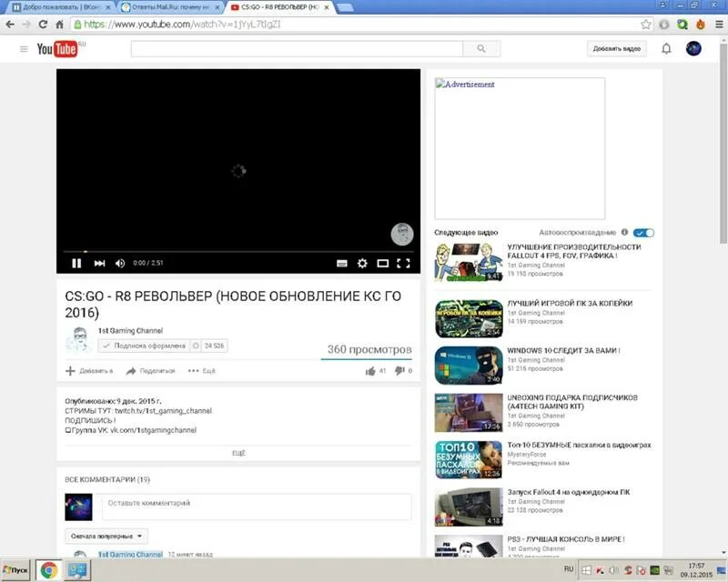The width and height of the screenshot is (728, 582).
Task: Open the 1st Gaming Channel name link
Action: point(130,330)
